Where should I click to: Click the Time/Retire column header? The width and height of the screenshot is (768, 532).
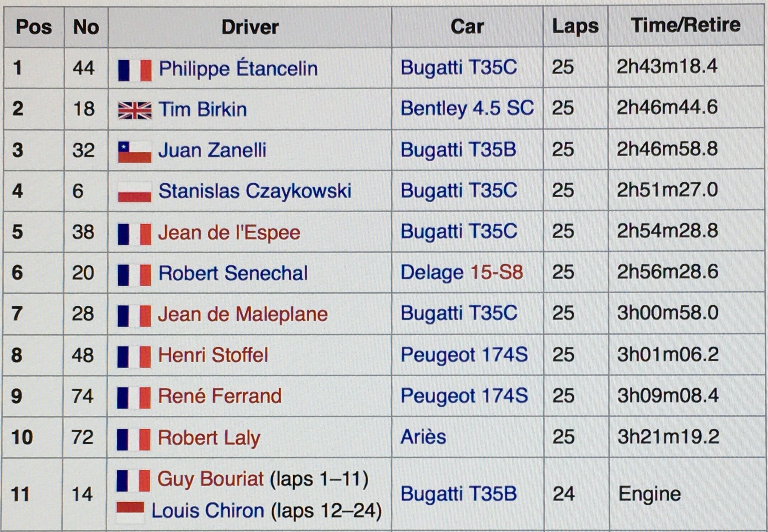(685, 25)
